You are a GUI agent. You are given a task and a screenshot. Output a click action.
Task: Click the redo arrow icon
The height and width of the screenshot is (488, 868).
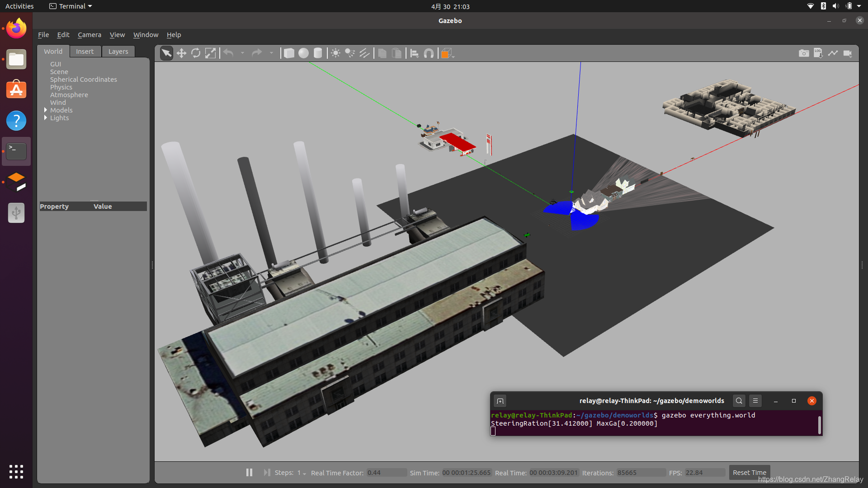pyautogui.click(x=257, y=53)
